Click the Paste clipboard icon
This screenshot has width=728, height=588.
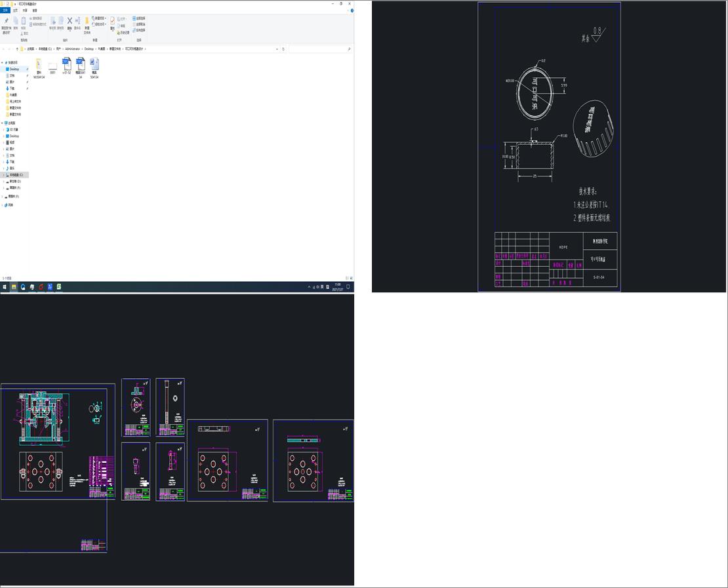(x=23, y=23)
